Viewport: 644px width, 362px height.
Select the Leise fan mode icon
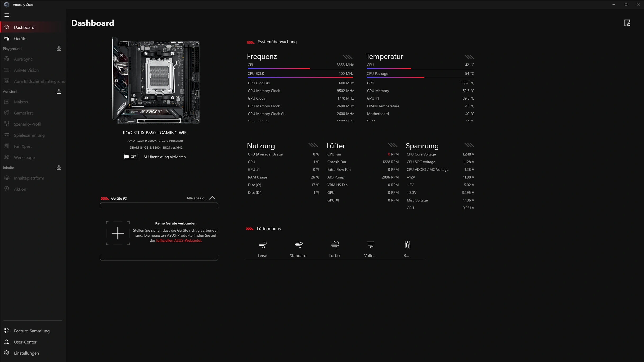coord(262,245)
